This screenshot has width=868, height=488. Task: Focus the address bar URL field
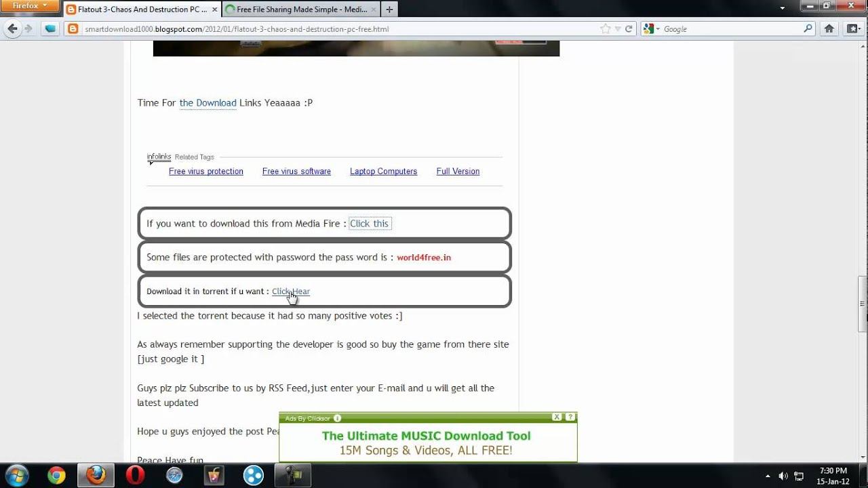point(339,29)
